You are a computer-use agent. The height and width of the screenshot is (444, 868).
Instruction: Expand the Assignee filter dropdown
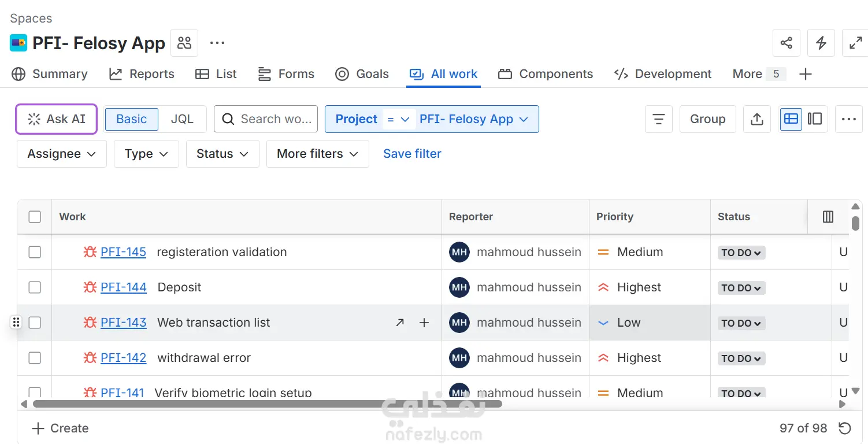pyautogui.click(x=62, y=154)
